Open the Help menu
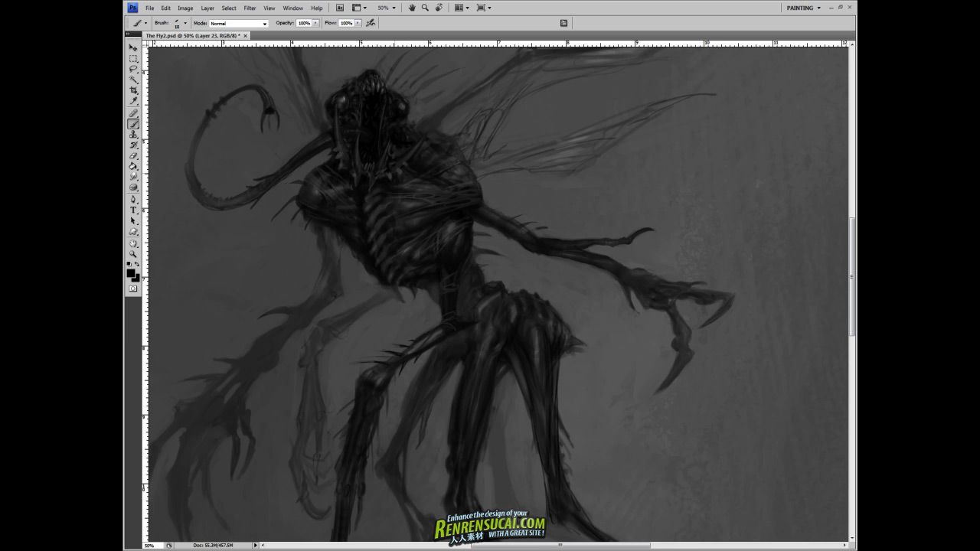 click(317, 8)
